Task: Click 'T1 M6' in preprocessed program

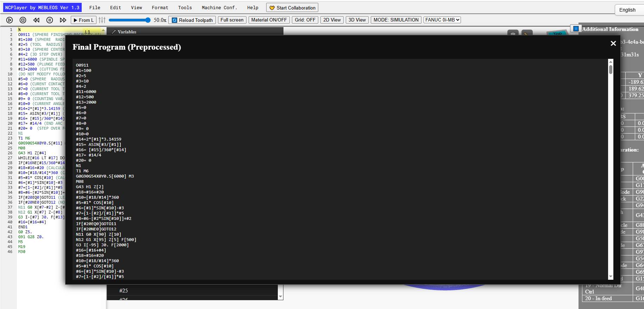Action: click(x=82, y=171)
